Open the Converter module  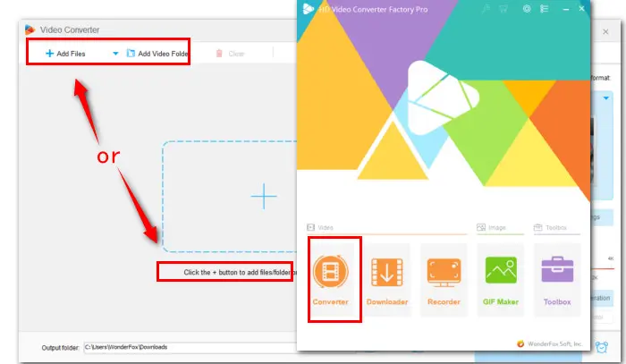[331, 280]
